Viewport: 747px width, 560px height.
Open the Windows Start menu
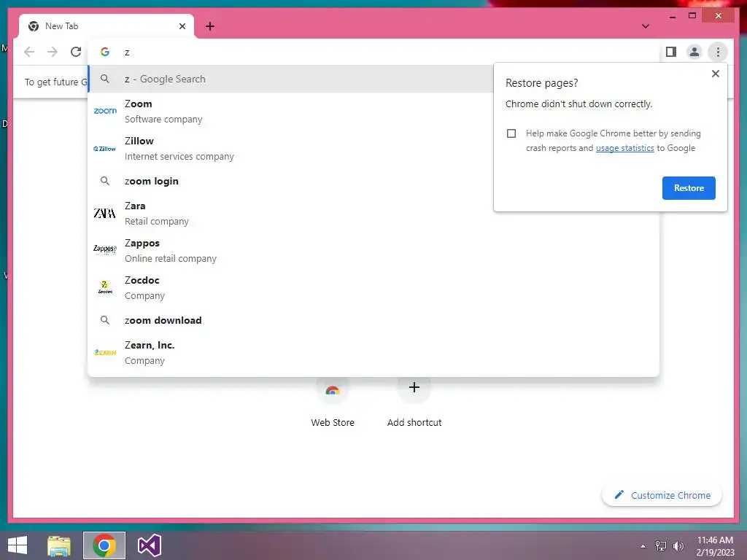click(18, 545)
